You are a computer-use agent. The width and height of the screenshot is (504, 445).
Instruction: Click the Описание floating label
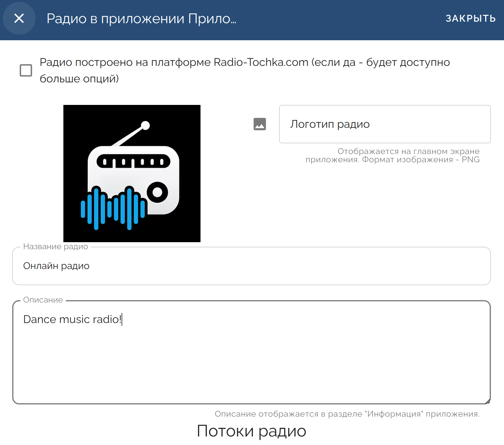(x=43, y=300)
